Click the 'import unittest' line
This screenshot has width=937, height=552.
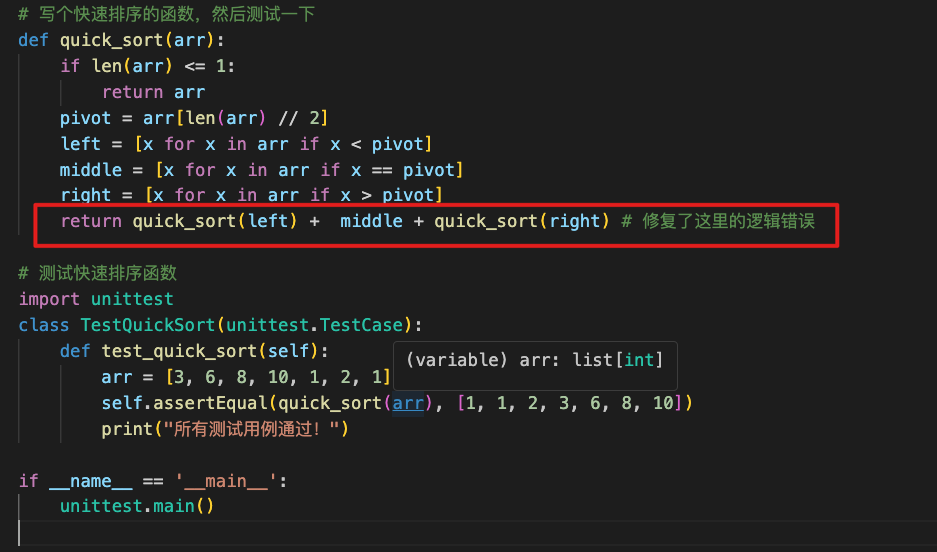pos(96,299)
